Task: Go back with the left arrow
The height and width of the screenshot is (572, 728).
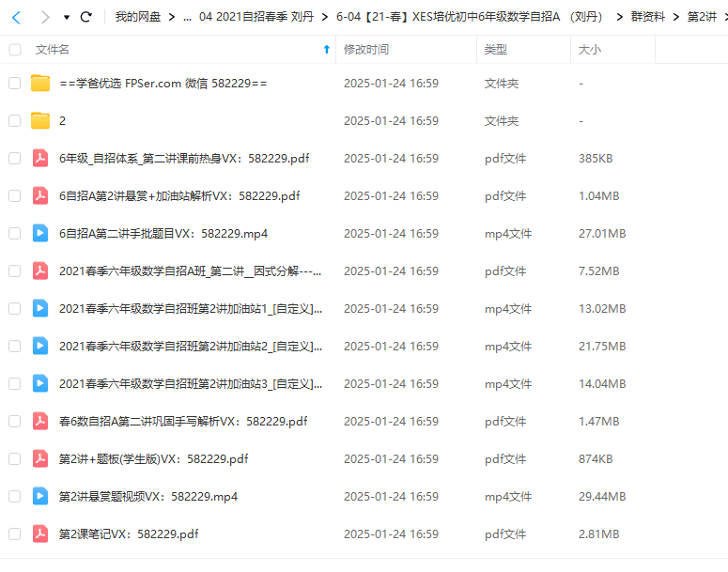Action: 16,18
